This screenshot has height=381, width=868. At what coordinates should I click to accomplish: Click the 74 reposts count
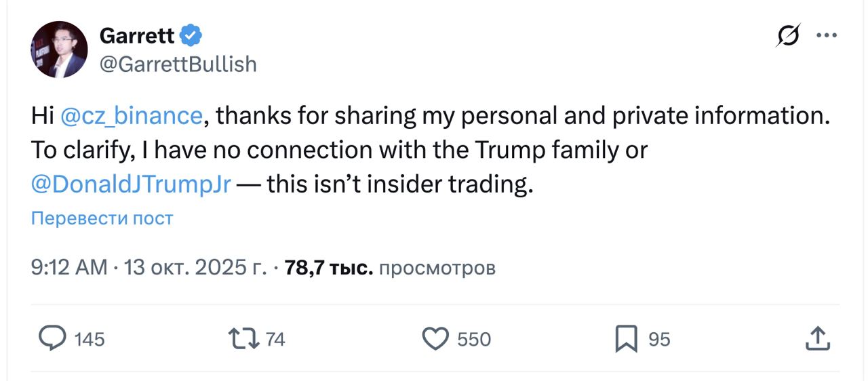click(x=275, y=339)
